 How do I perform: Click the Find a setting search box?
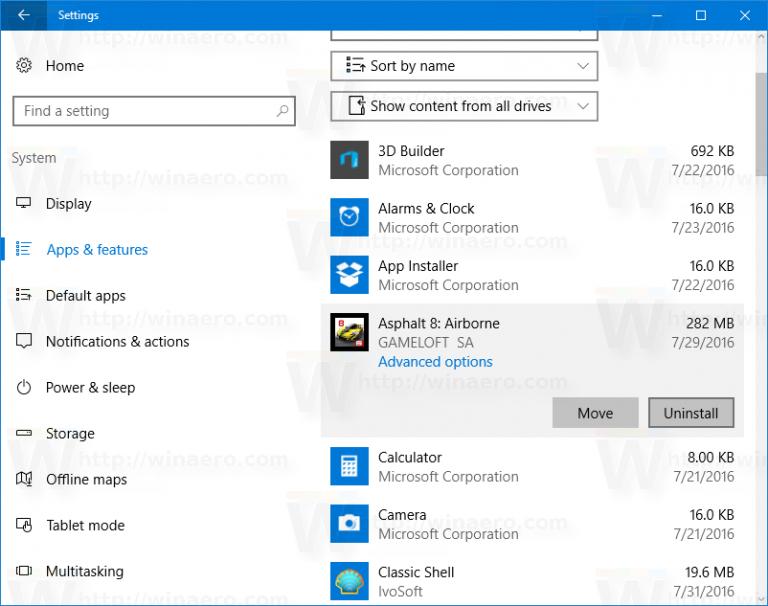pos(154,111)
